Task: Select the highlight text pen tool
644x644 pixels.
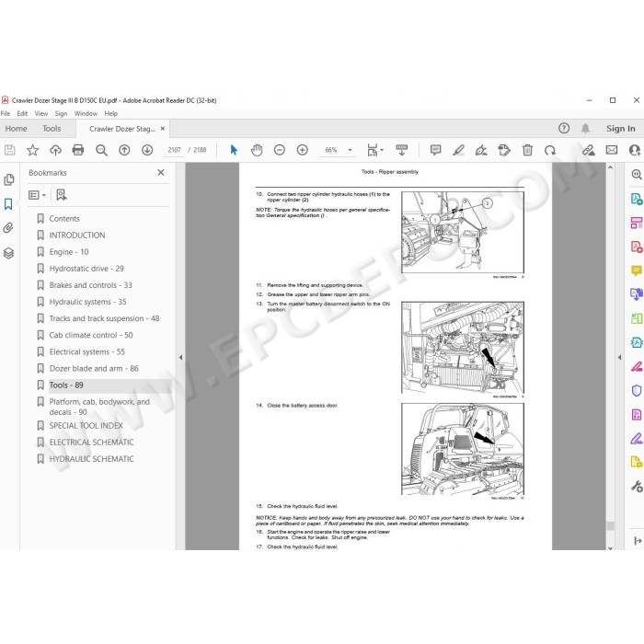Action: (458, 150)
